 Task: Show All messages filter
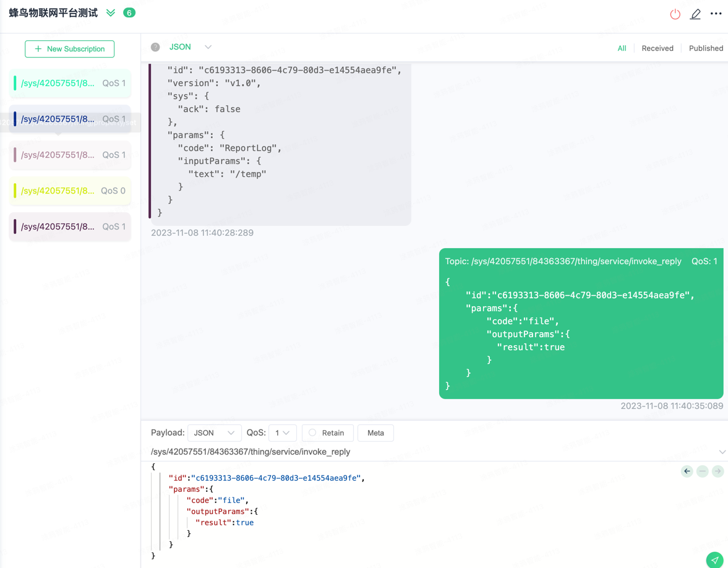622,48
